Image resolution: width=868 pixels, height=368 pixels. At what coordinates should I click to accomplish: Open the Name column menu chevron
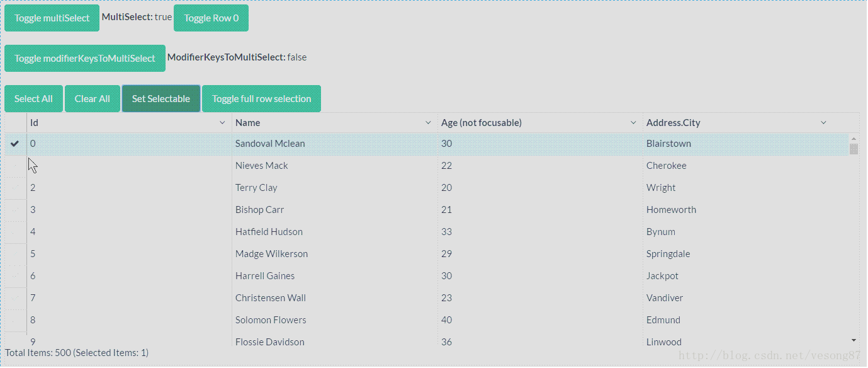(428, 123)
